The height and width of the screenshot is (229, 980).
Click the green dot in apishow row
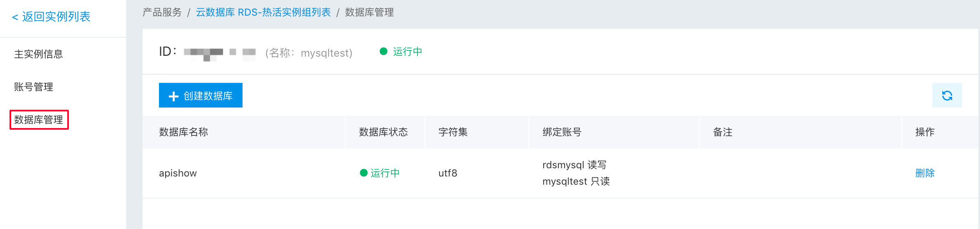click(x=363, y=173)
